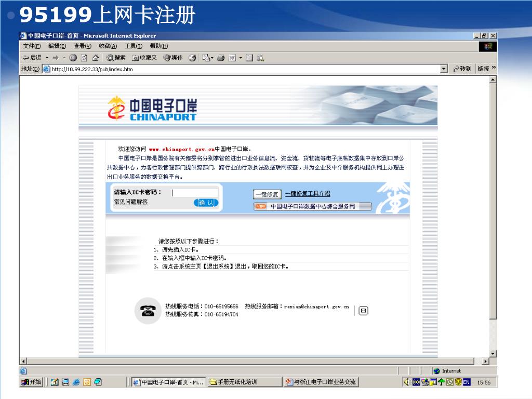This screenshot has width=532, height=399.
Task: Click the Windows Start (开始) button
Action: point(31,382)
